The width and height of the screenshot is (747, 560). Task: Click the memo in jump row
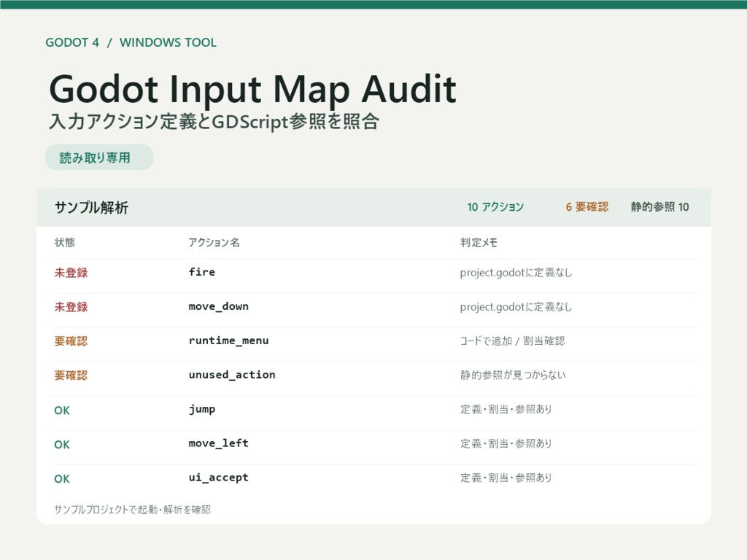[506, 410]
